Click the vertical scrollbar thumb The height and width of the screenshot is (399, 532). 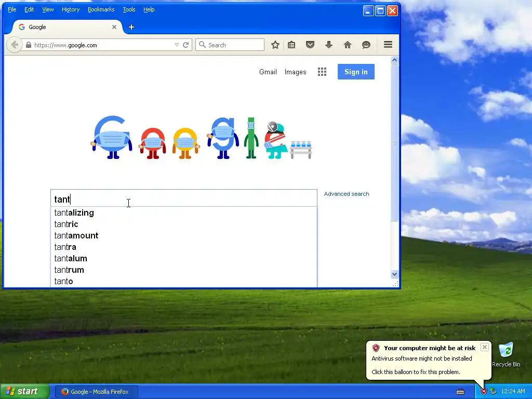[x=394, y=143]
